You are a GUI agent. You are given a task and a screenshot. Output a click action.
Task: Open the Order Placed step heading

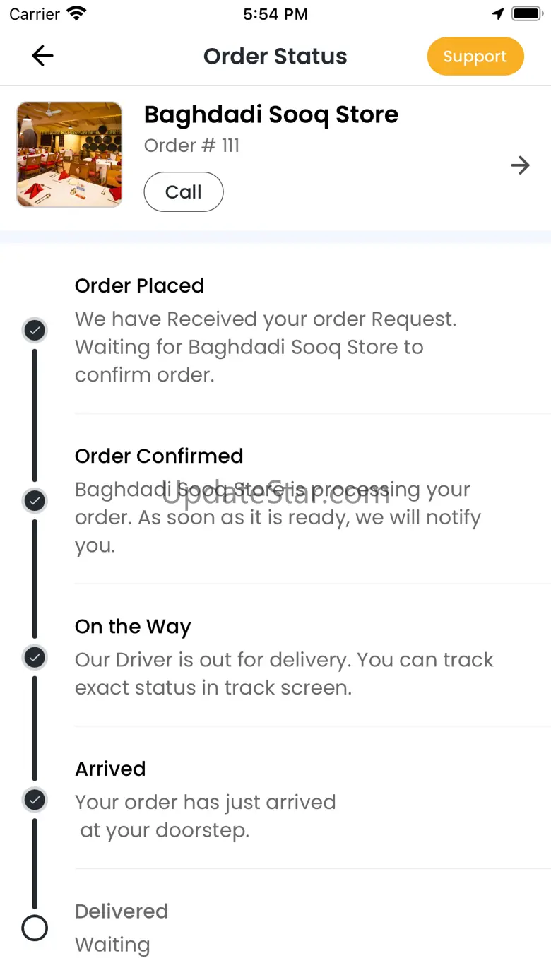[x=139, y=285]
